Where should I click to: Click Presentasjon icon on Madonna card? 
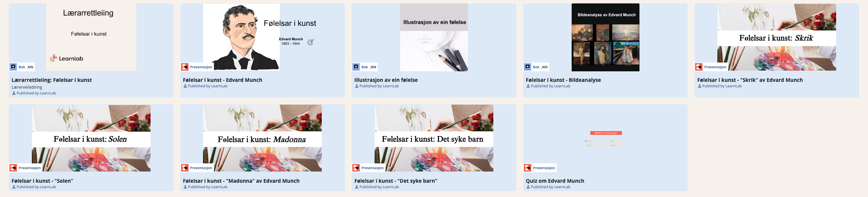pos(185,168)
